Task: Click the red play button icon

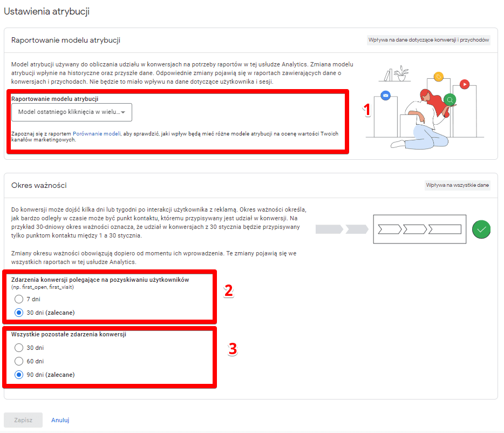Action: tap(464, 84)
